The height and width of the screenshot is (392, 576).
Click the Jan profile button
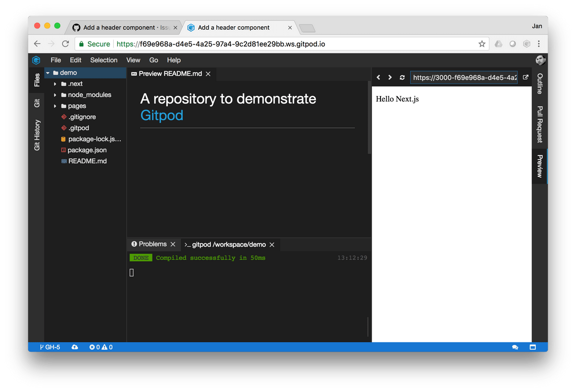click(537, 26)
